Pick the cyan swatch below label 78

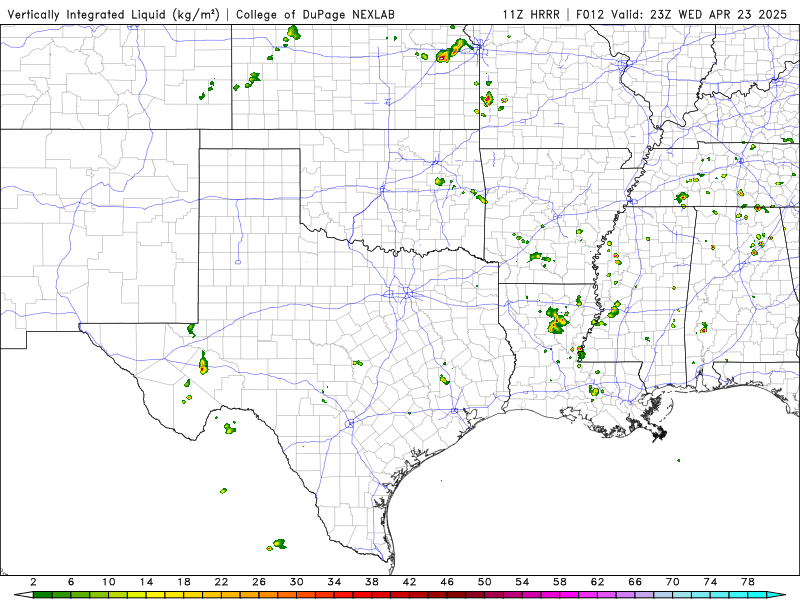(757, 595)
